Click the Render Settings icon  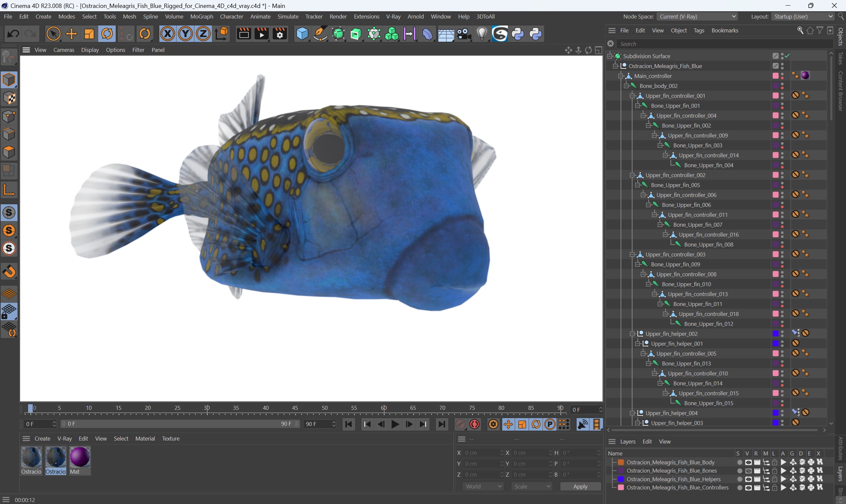coord(280,34)
